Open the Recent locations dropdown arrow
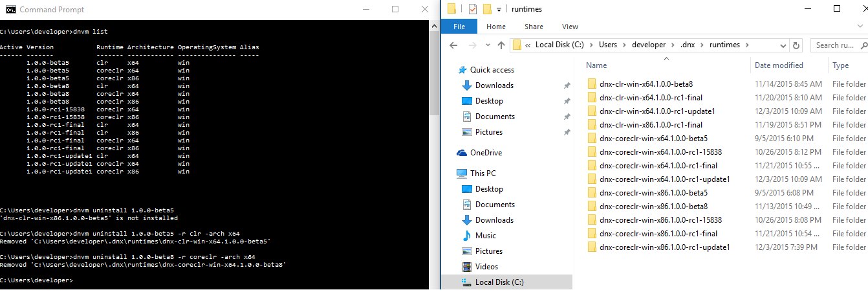The width and height of the screenshot is (868, 292). pyautogui.click(x=487, y=45)
